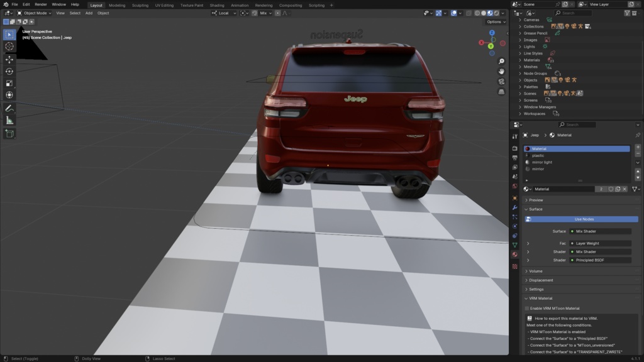Open the Object properties tab
Screen dimensions: 644x362
[x=514, y=198]
